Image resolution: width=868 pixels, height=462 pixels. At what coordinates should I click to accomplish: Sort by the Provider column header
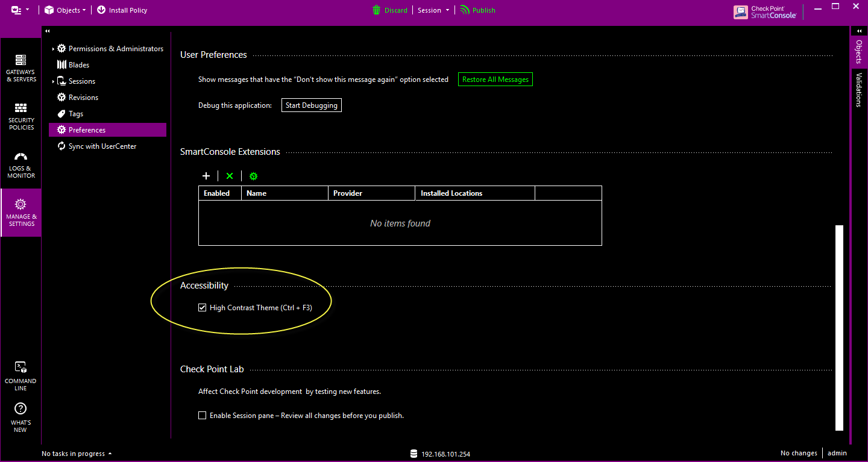tap(371, 193)
